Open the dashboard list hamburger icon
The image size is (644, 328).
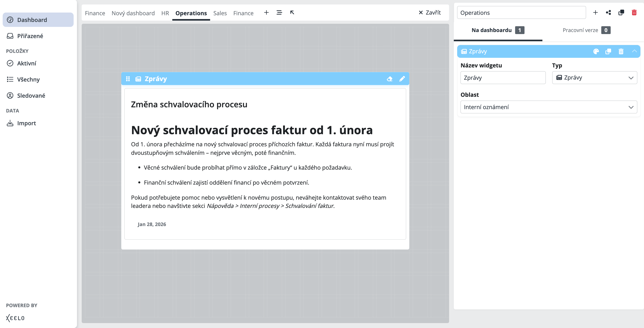[x=279, y=13]
